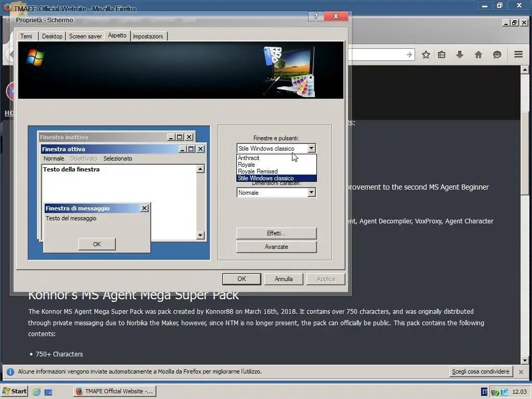The height and width of the screenshot is (399, 532).
Task: Click the Windows flag logo in banner
Action: click(35, 57)
